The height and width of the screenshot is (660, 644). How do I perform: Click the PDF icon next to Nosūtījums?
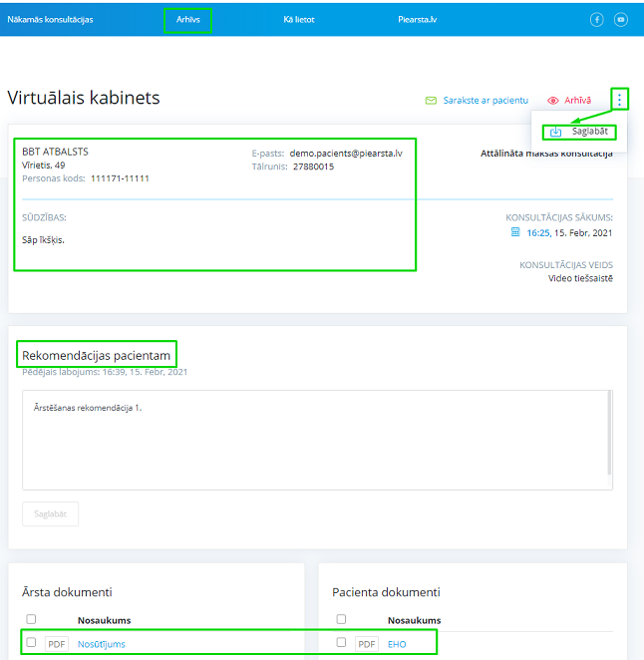[57, 644]
